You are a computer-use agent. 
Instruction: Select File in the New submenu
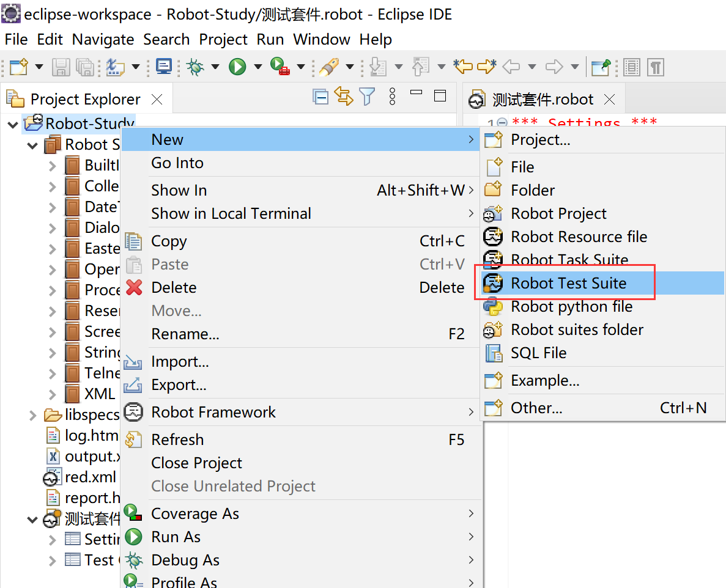(x=602, y=167)
